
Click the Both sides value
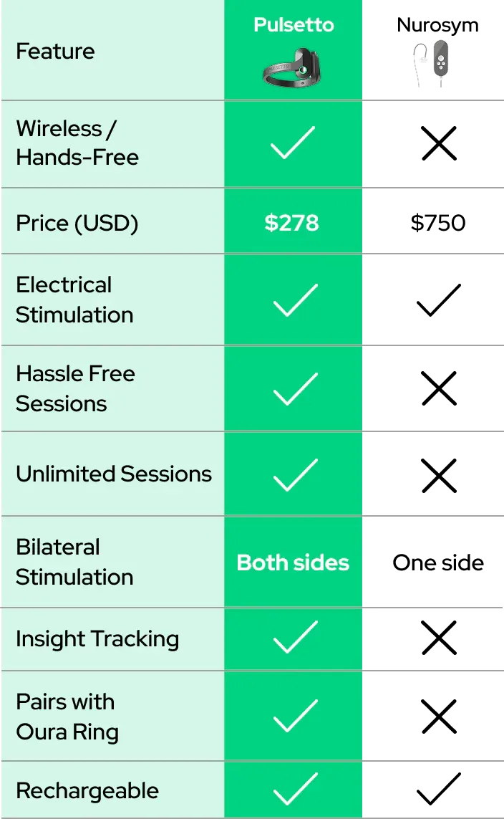tap(293, 562)
